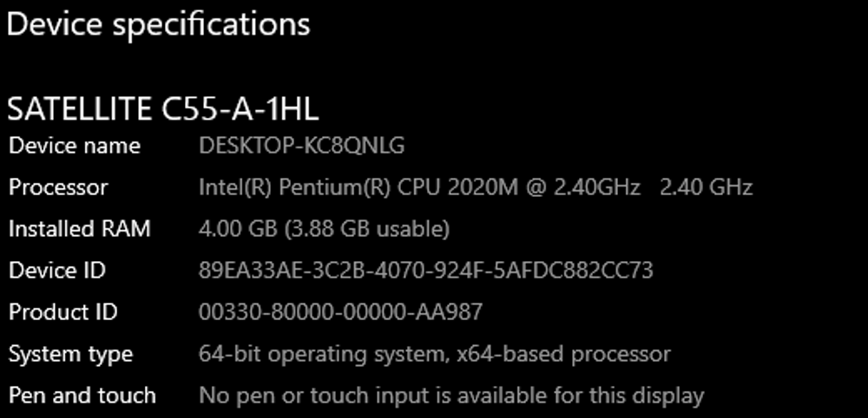Viewport: 868px width, 418px height.
Task: Select the Device ID value starting 89EA33AE
Action: (425, 271)
